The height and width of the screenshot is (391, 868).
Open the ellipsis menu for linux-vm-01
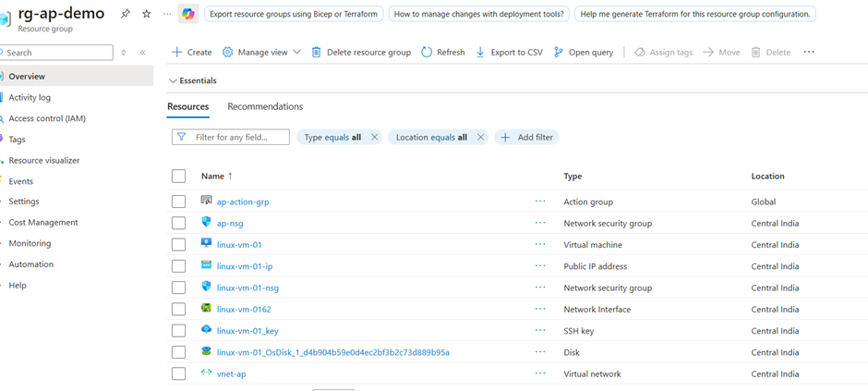click(x=540, y=244)
